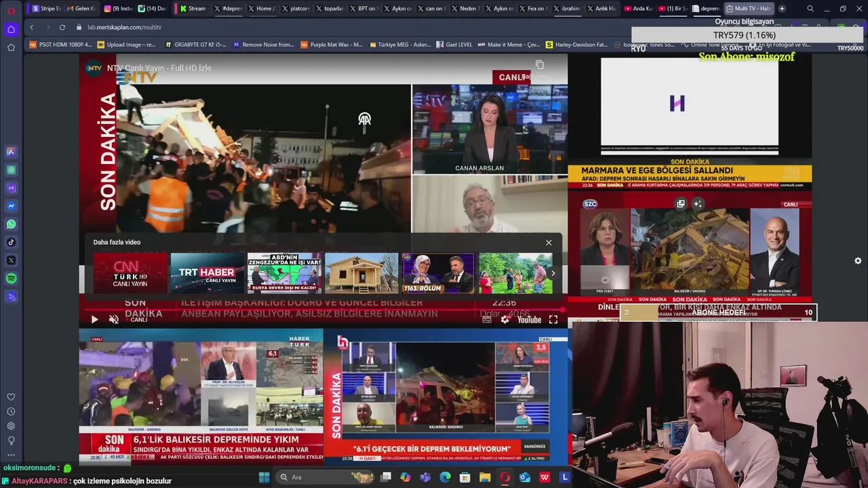This screenshot has height=488, width=868.
Task: Open the wooden house video thumbnail
Action: [x=361, y=273]
